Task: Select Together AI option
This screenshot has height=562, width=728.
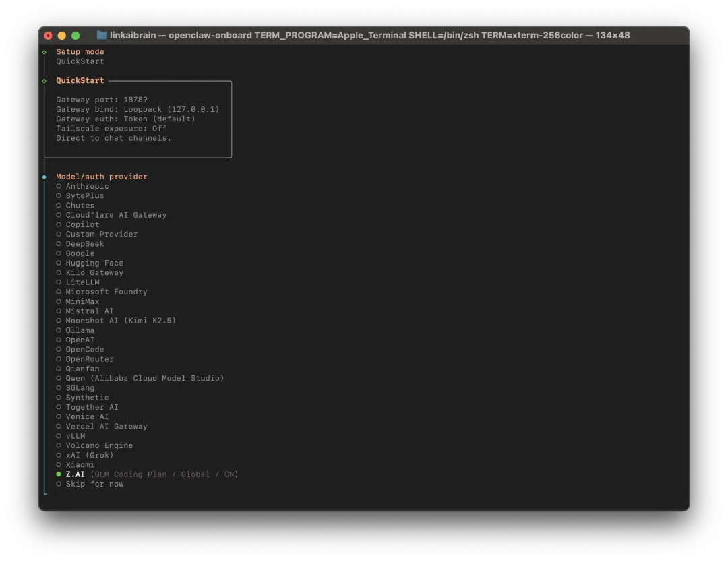Action: point(87,407)
